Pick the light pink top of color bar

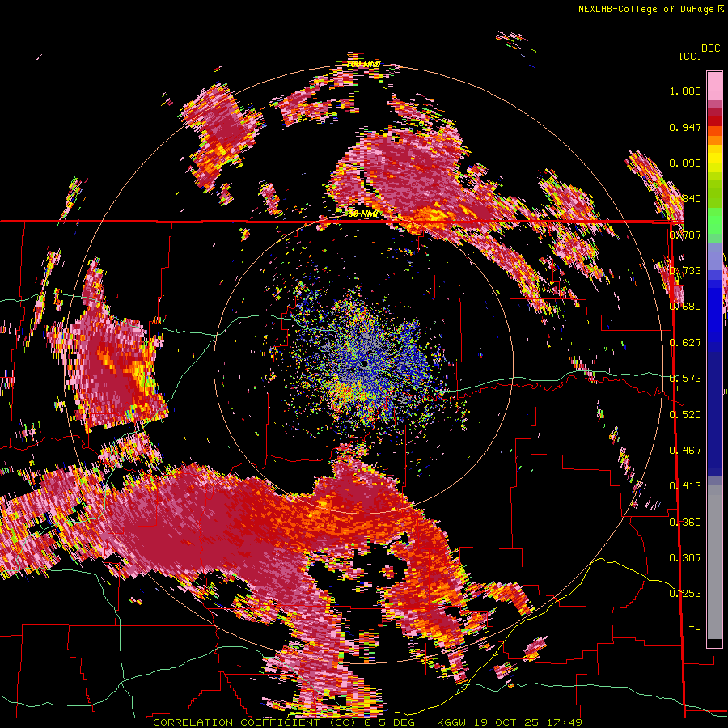point(714,86)
